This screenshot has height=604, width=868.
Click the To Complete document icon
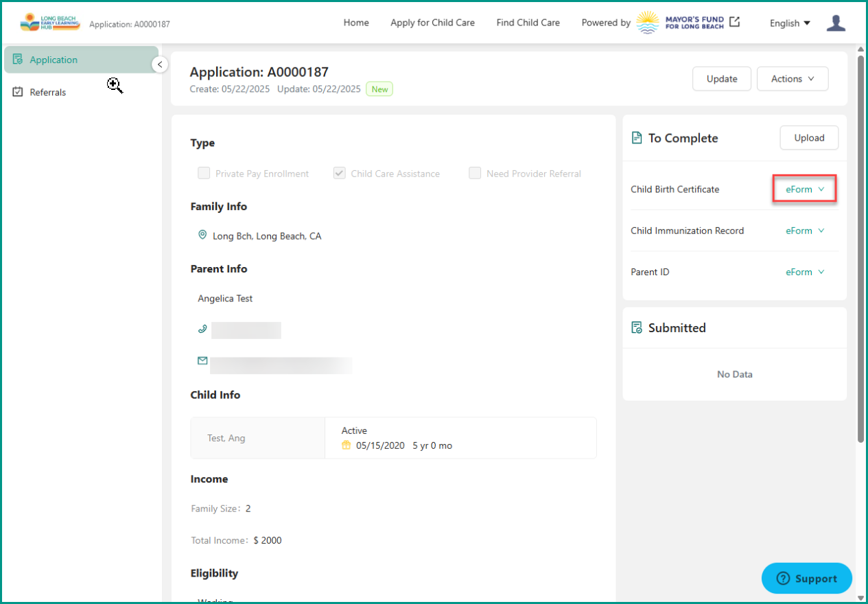(637, 138)
